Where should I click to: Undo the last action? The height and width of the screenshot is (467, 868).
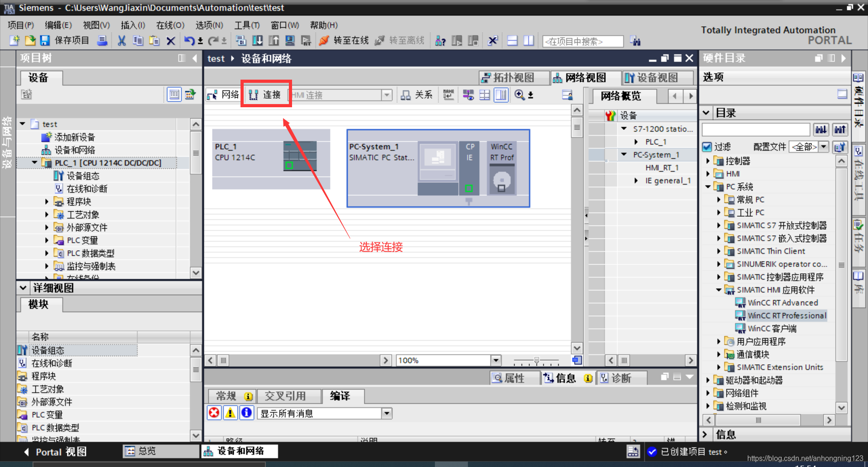(189, 41)
